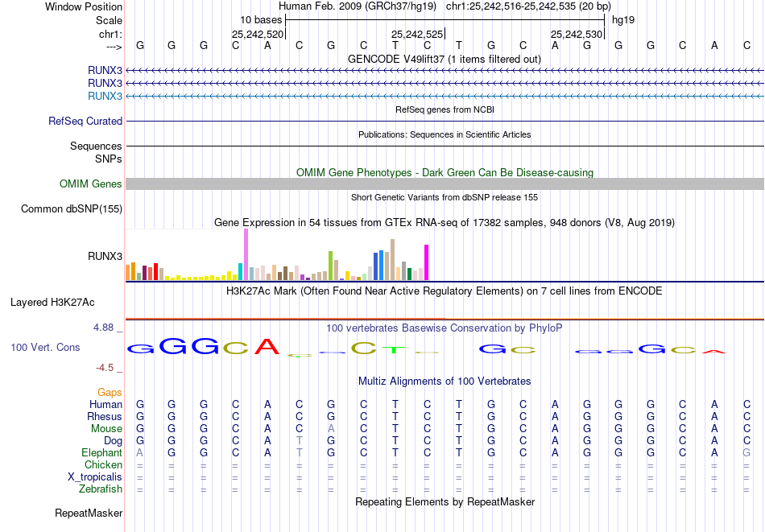
Task: Click the tallest violet GTEx expression bar
Action: [x=246, y=254]
